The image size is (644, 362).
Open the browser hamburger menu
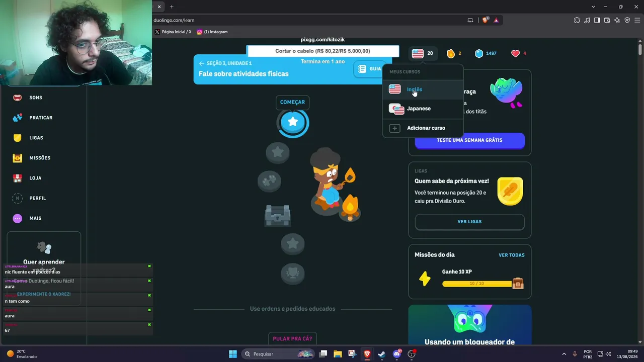click(637, 20)
